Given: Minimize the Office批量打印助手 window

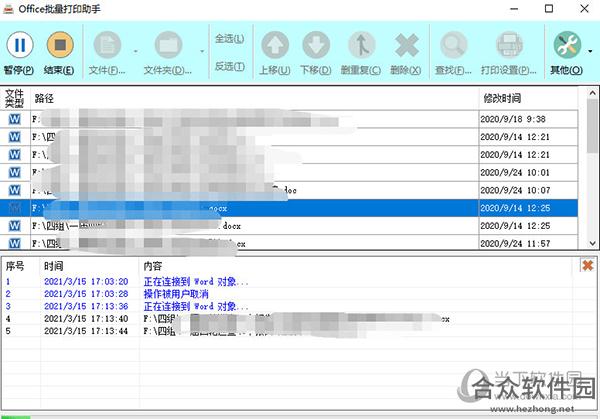Looking at the screenshot, I should pos(514,9).
